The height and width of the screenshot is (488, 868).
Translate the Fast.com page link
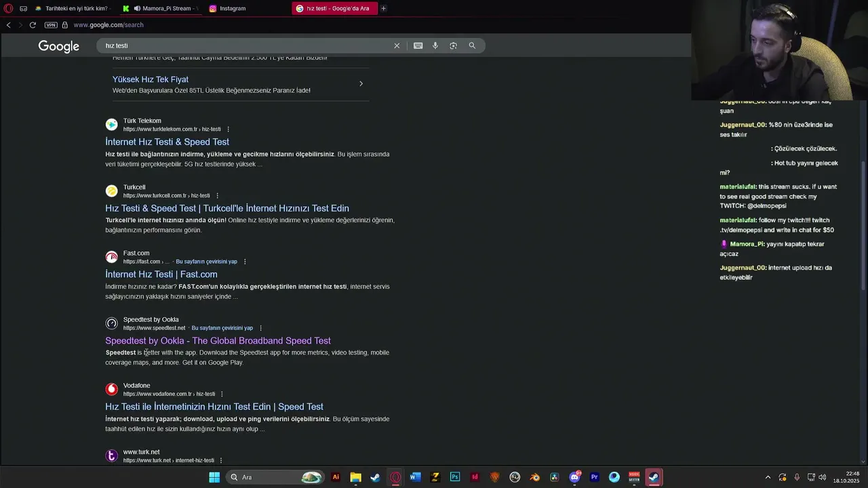[206, 262]
